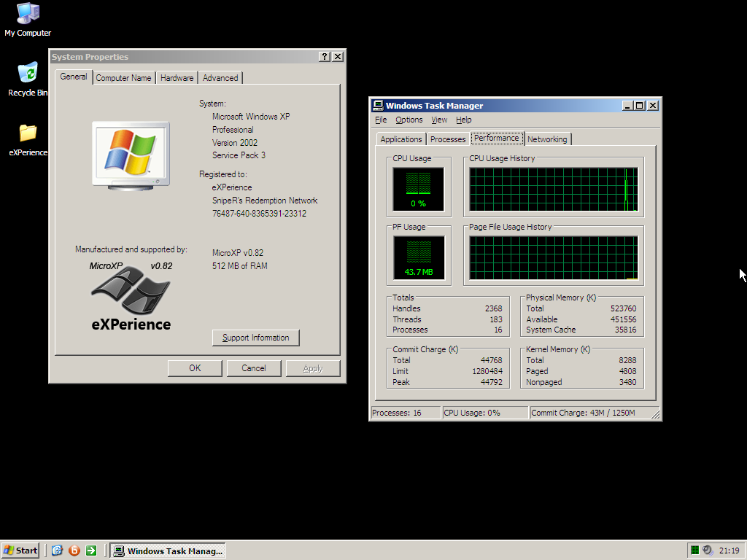Click the Physical Memory Total 523760
This screenshot has width=747, height=560.
pyautogui.click(x=623, y=308)
